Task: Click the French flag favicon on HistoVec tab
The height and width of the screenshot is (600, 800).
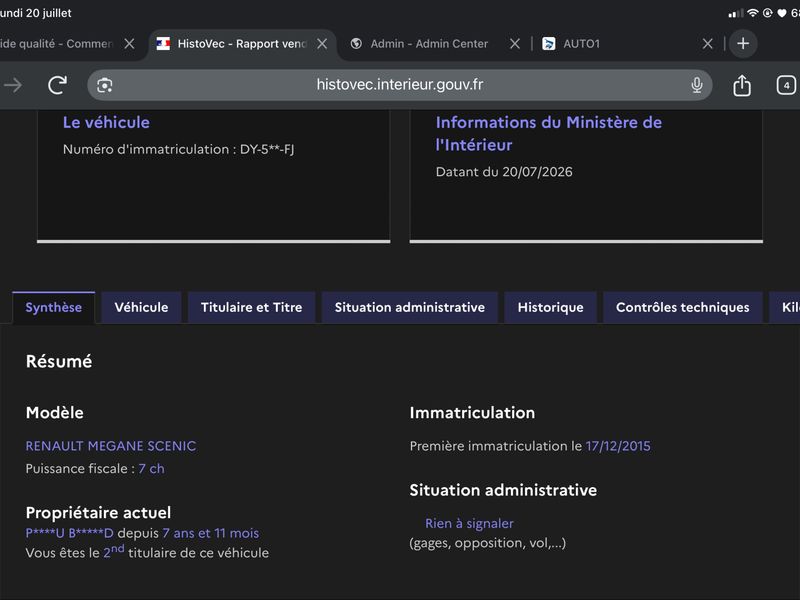Action: 163,44
